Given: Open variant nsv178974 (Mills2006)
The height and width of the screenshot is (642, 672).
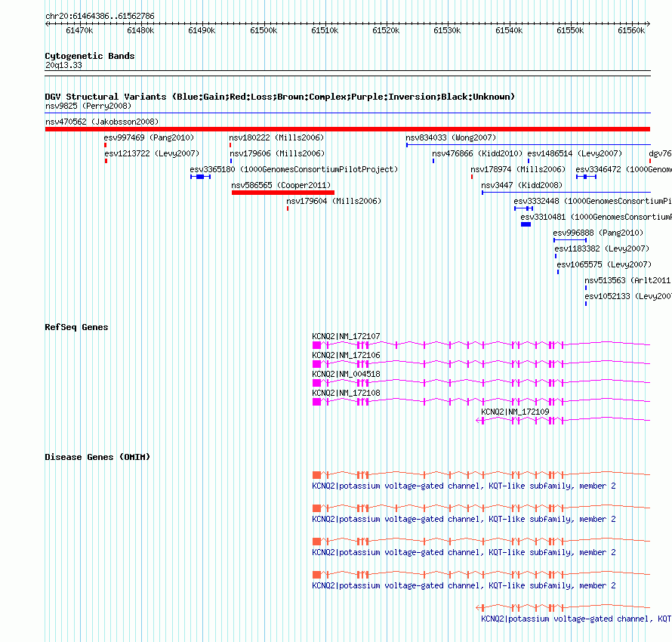Looking at the screenshot, I should tap(518, 169).
